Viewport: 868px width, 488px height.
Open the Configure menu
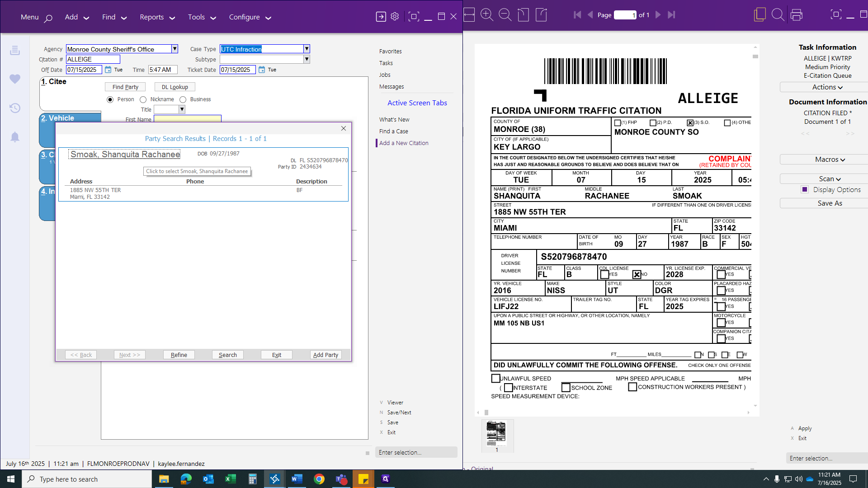(250, 17)
